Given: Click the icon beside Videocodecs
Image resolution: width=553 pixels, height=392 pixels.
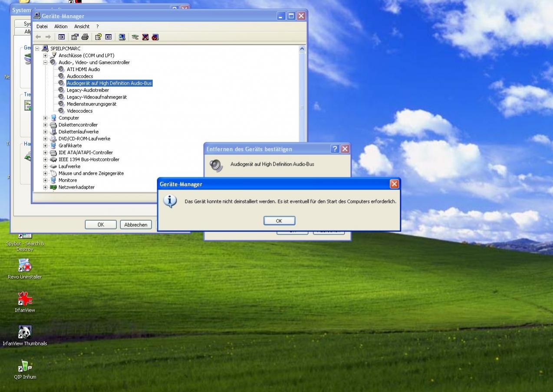Looking at the screenshot, I should pos(61,111).
